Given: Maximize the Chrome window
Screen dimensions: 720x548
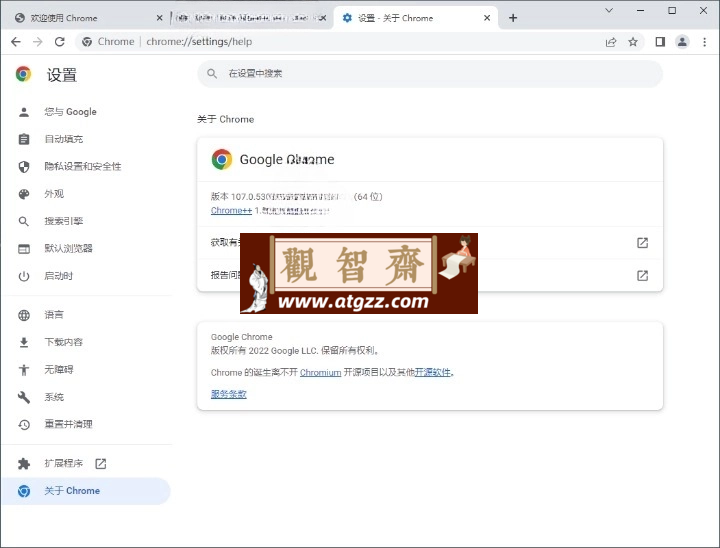Looking at the screenshot, I should [672, 11].
